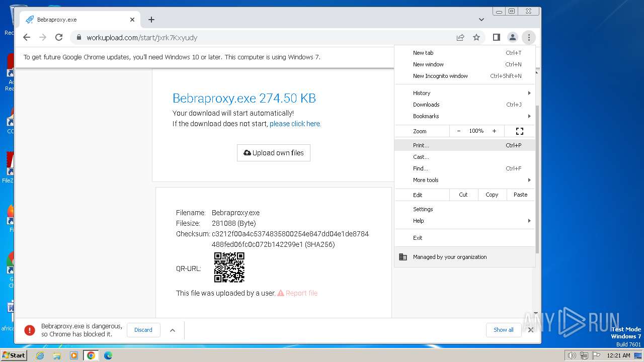The width and height of the screenshot is (644, 362).
Task: Reload the workupload page
Action: (x=59, y=37)
